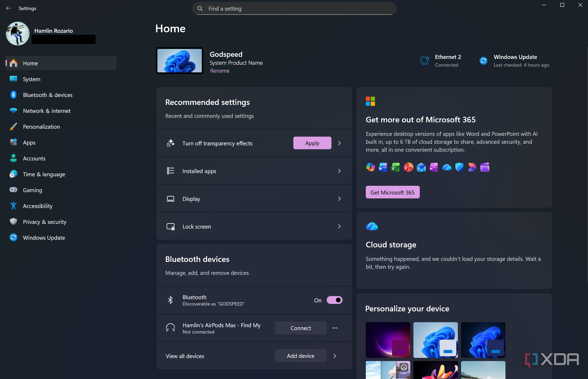Click the Find a setting search field

pyautogui.click(x=294, y=8)
